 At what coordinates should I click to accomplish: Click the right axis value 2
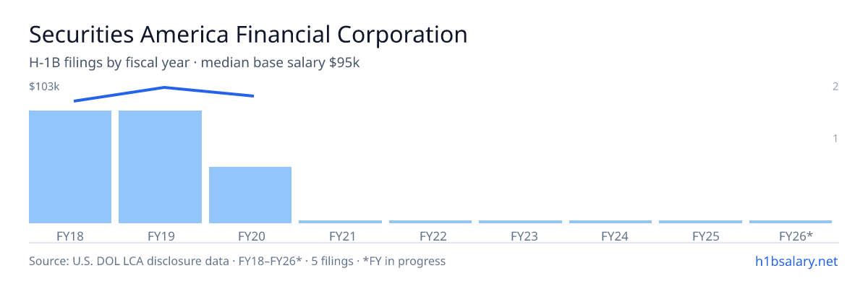(x=835, y=87)
